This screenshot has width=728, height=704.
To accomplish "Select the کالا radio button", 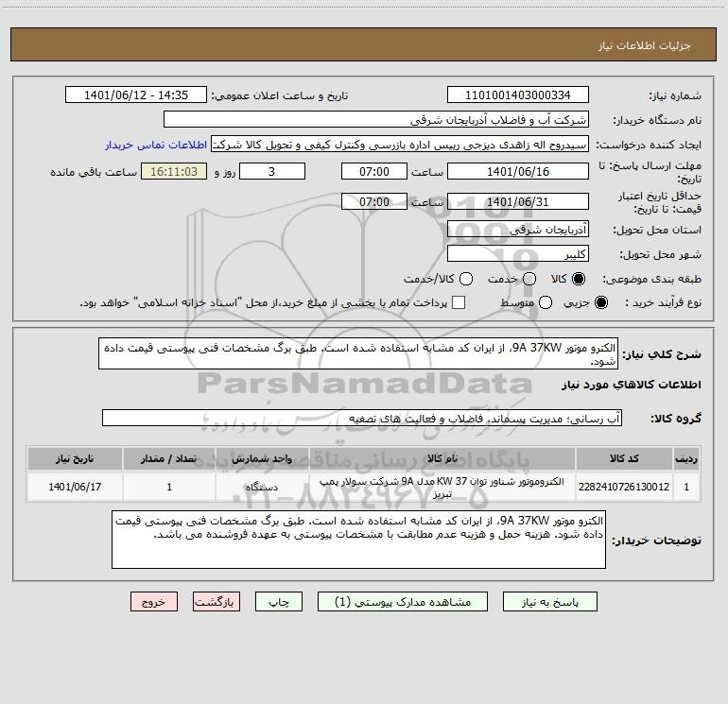I will 579,279.
